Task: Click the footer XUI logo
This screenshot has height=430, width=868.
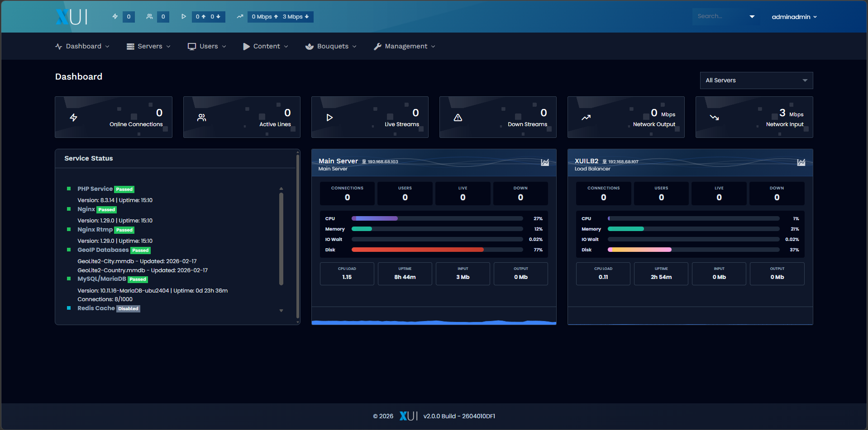Action: pos(408,416)
